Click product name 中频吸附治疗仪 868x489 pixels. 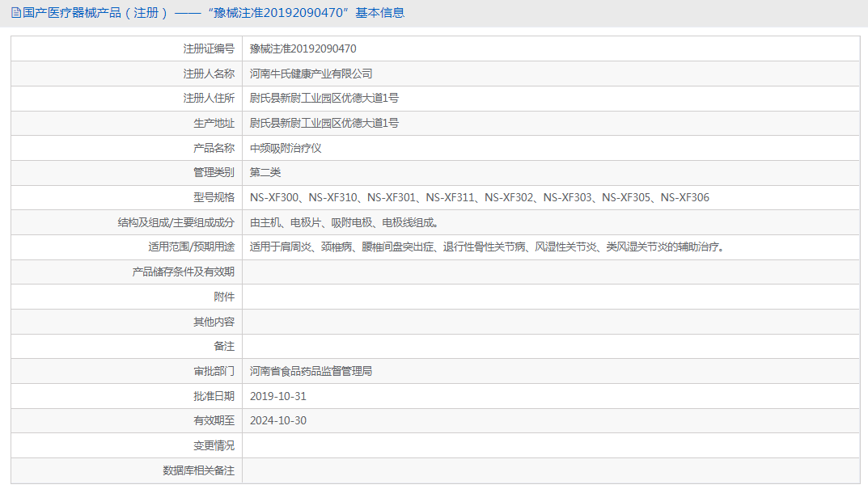(x=286, y=148)
